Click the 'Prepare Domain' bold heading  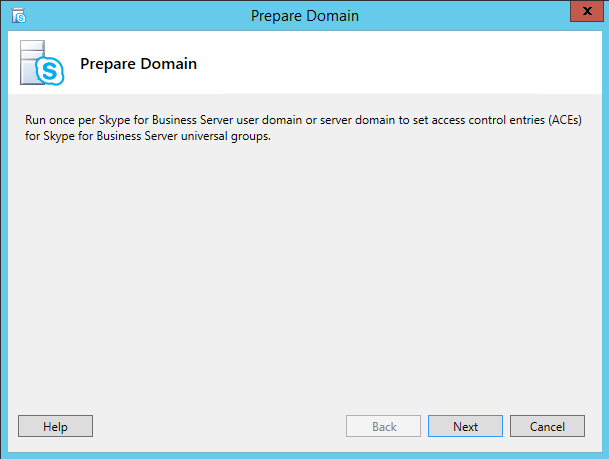(x=138, y=64)
